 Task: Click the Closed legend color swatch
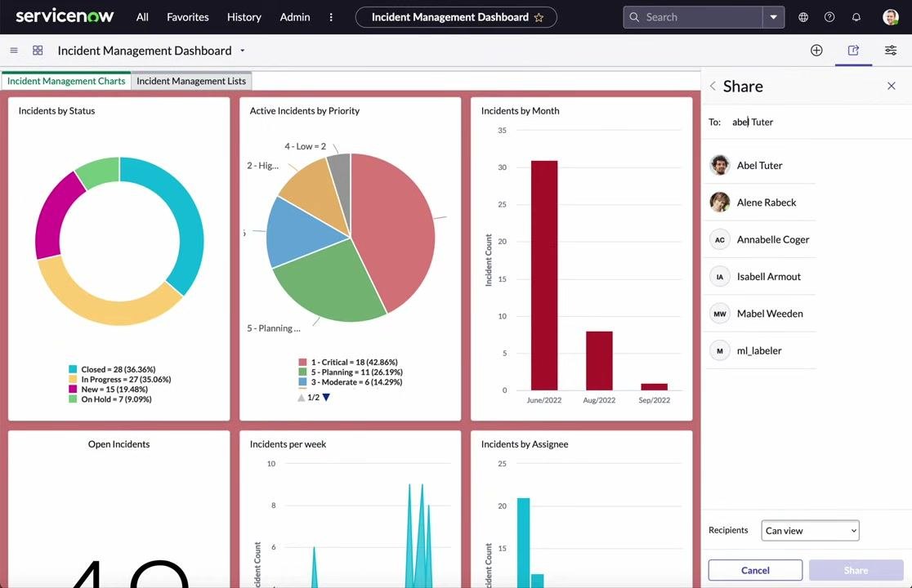point(73,369)
